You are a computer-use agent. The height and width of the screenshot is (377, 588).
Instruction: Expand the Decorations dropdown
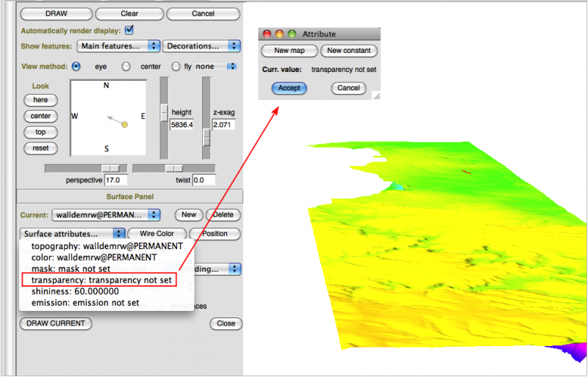(x=201, y=46)
